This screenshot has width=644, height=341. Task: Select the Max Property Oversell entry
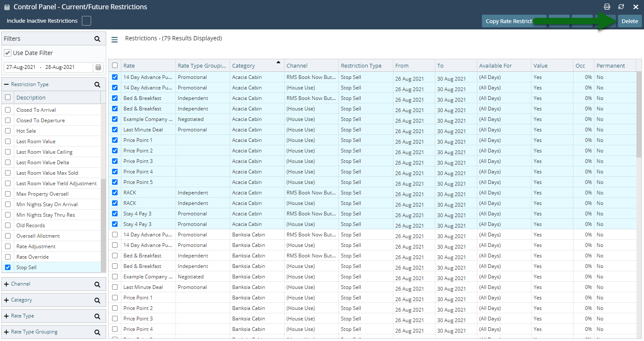point(42,194)
